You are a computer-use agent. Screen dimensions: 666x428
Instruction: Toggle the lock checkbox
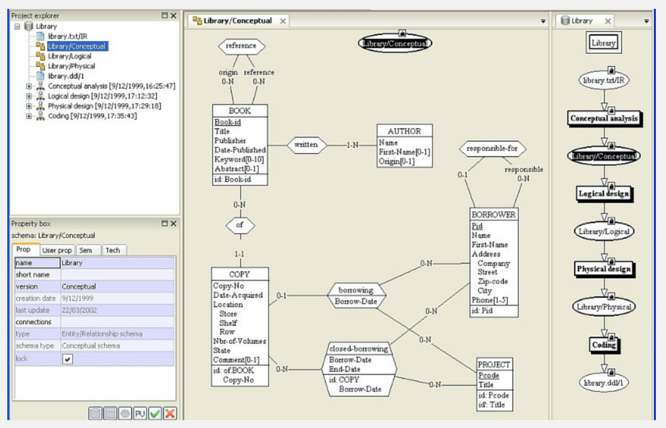point(68,359)
